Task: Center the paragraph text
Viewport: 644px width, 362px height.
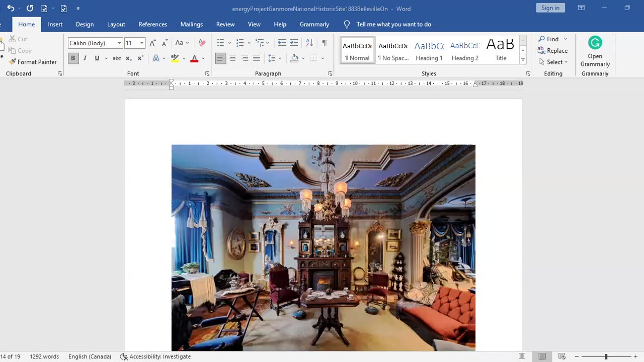Action: click(232, 58)
